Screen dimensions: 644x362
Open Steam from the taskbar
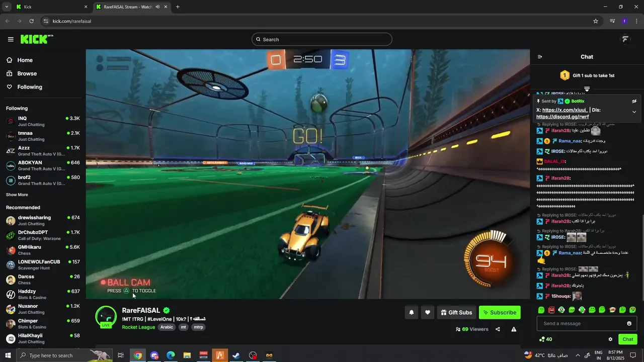pyautogui.click(x=236, y=355)
